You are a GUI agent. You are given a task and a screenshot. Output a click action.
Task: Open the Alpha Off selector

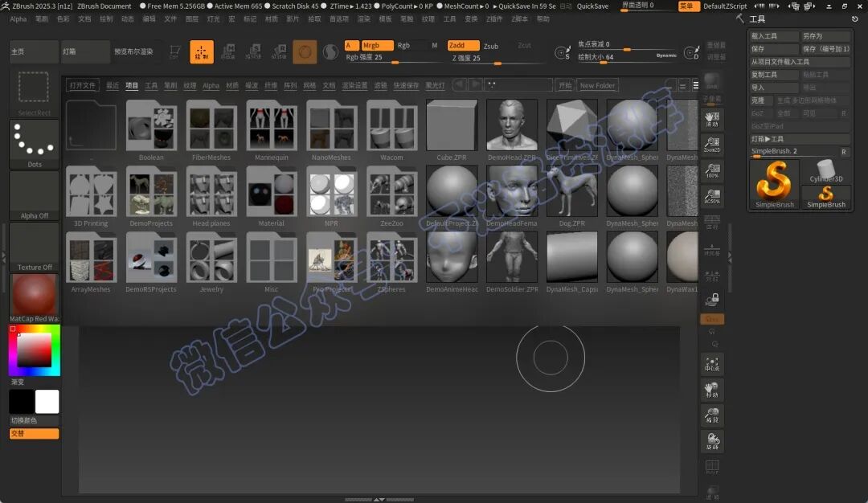click(34, 196)
